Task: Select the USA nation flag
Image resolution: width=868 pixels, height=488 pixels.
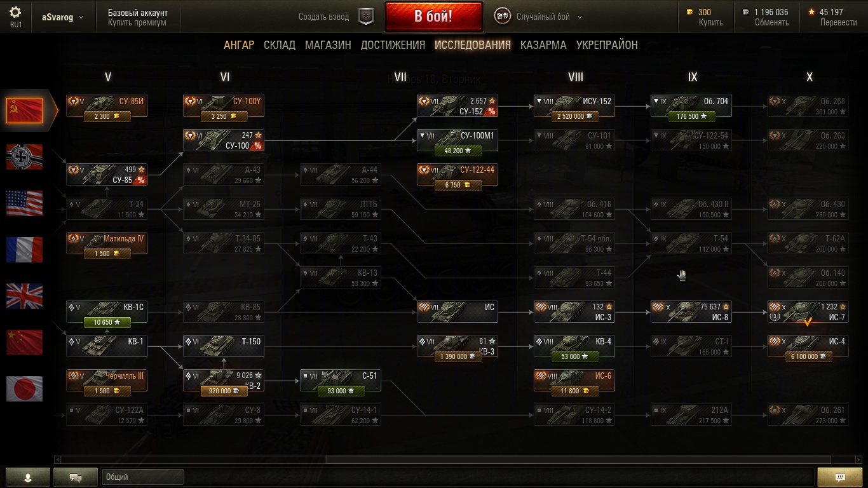Action: [24, 203]
